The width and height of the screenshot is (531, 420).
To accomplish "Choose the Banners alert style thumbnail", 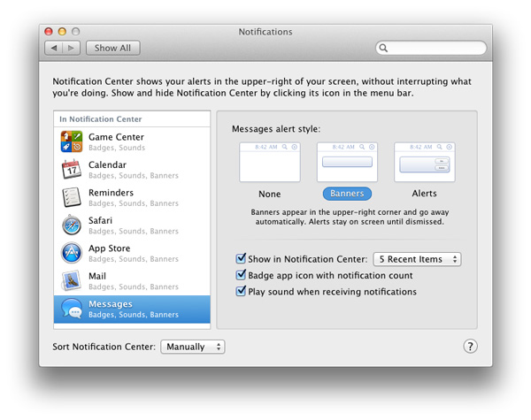I will (347, 162).
